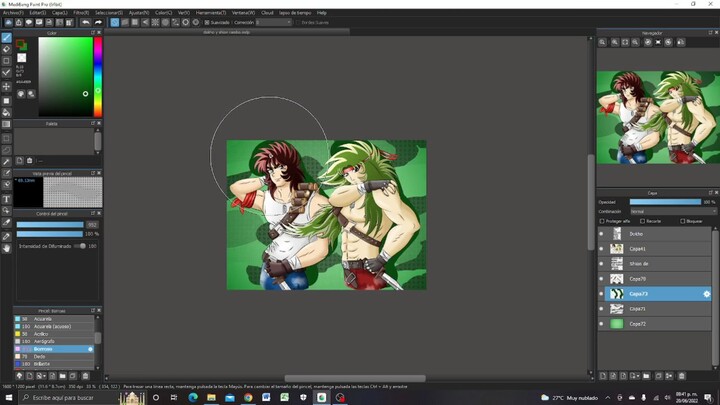The height and width of the screenshot is (405, 720).
Task: Open the Herramienta menu
Action: (x=211, y=13)
